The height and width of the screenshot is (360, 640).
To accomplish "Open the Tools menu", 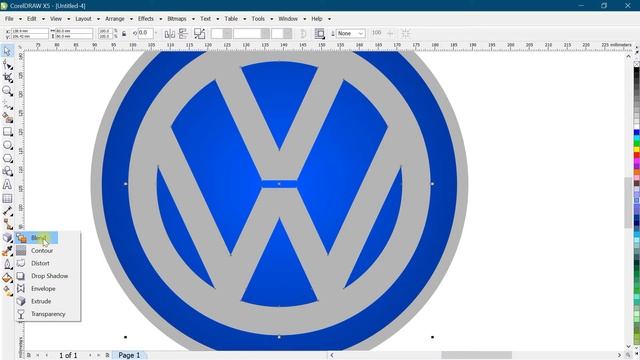I will 258,19.
